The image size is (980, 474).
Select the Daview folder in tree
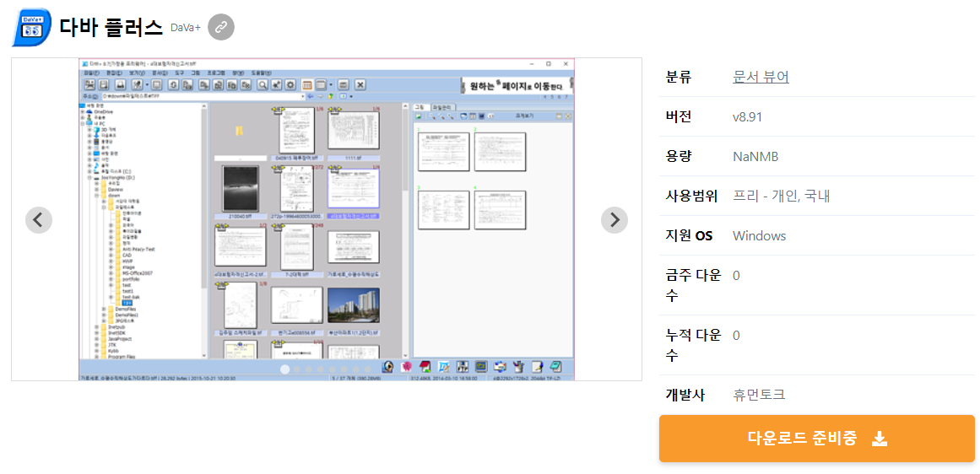click(x=116, y=190)
